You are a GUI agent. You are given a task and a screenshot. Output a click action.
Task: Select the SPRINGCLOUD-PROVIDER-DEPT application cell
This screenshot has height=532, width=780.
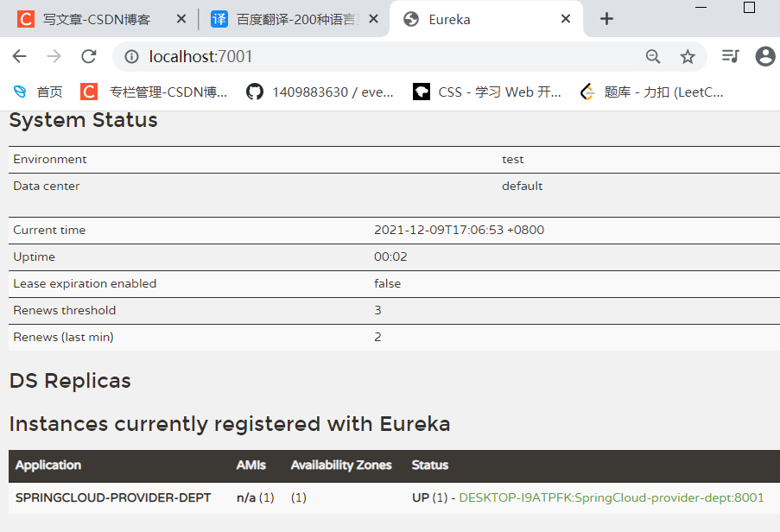(x=113, y=497)
